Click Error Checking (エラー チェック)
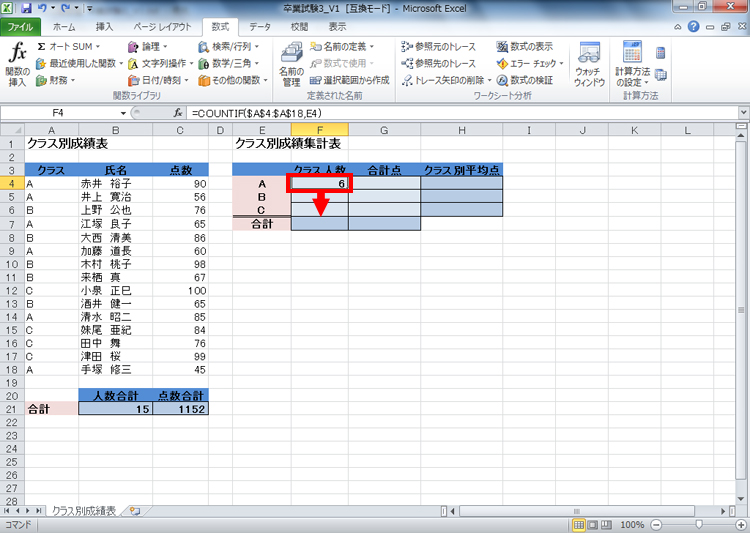The width and height of the screenshot is (750, 533). (x=530, y=63)
